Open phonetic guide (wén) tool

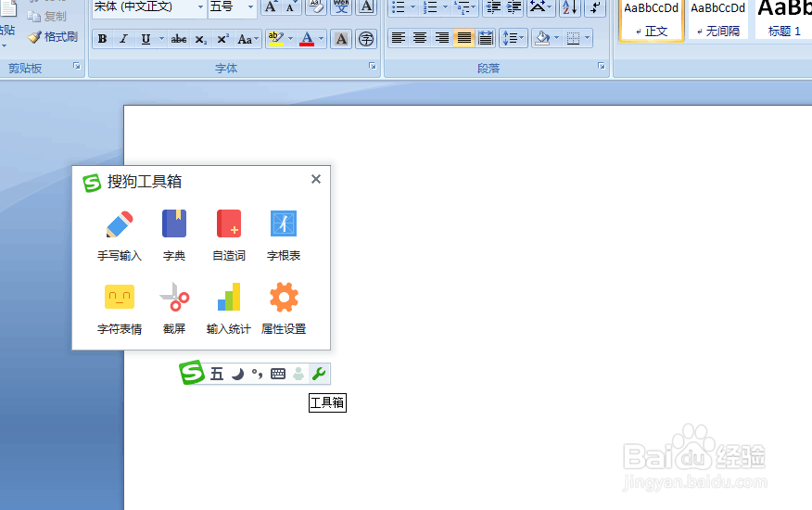341,7
